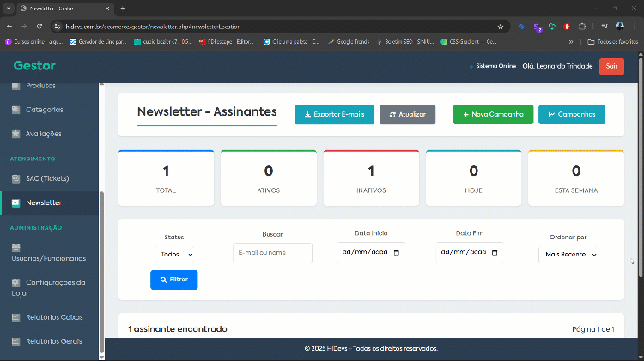The height and width of the screenshot is (361, 644).
Task: Click "1 assinante encontrado" text
Action: (178, 329)
